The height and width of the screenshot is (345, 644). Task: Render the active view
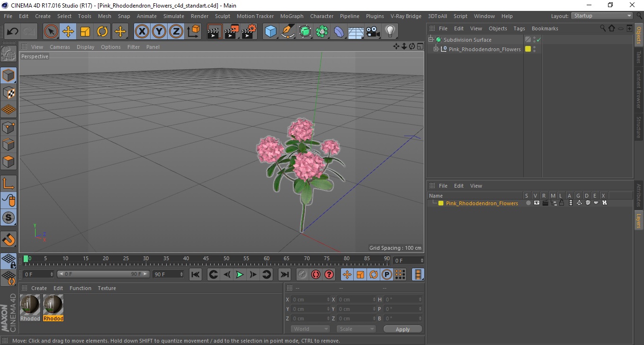[x=215, y=32]
